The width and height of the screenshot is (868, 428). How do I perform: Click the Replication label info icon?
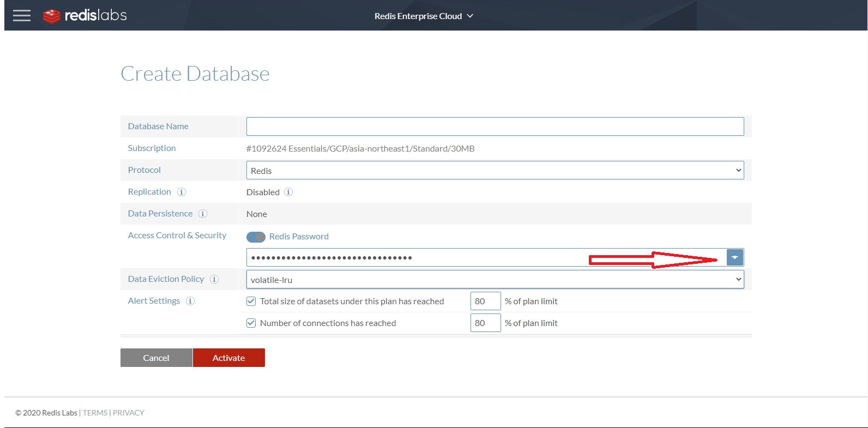182,192
